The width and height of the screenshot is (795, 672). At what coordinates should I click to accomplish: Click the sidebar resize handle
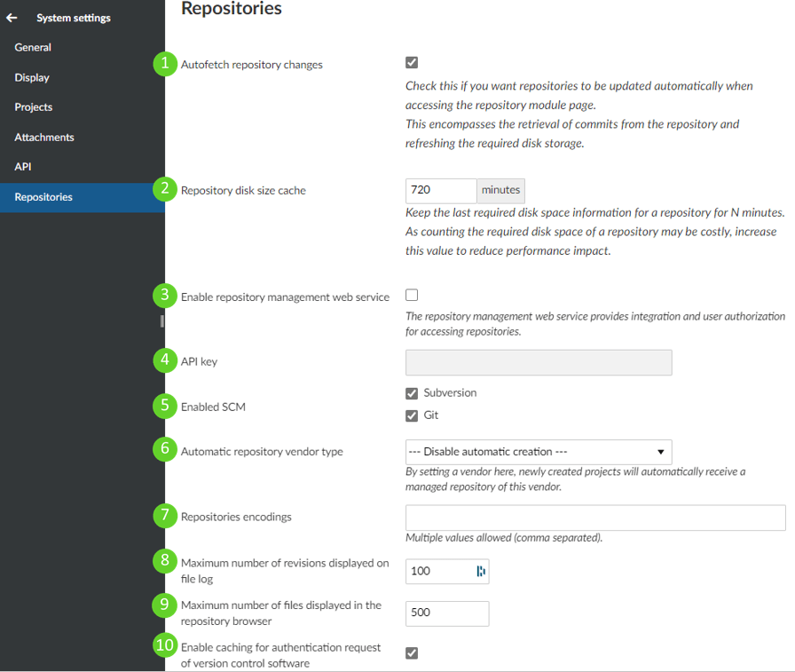pyautogui.click(x=161, y=320)
